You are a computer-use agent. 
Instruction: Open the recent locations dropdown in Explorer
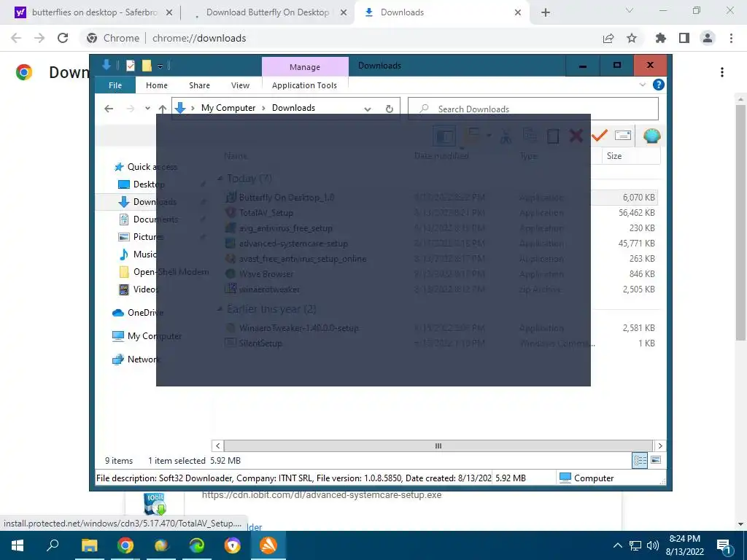point(147,109)
